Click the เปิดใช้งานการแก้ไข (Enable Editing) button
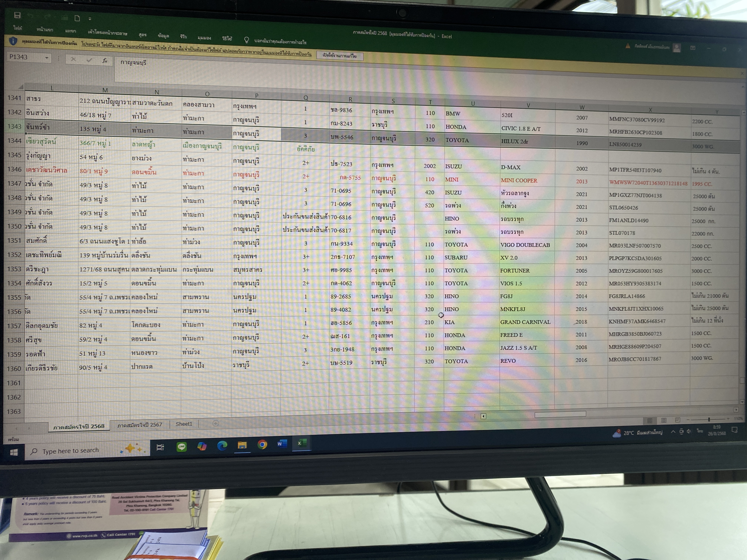The image size is (747, 560). (x=340, y=56)
